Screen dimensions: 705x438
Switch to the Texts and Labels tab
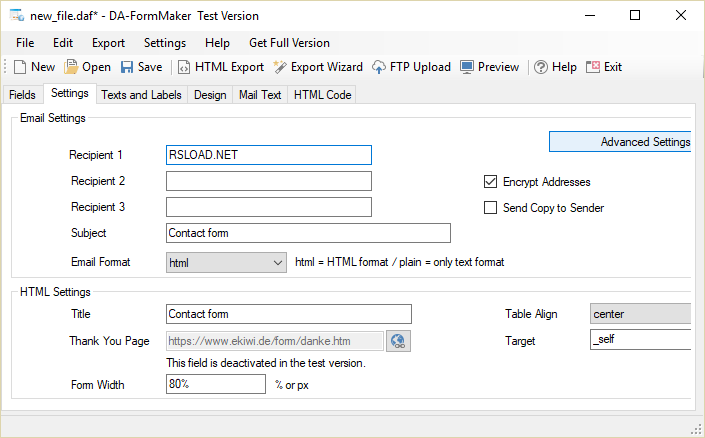tap(141, 95)
